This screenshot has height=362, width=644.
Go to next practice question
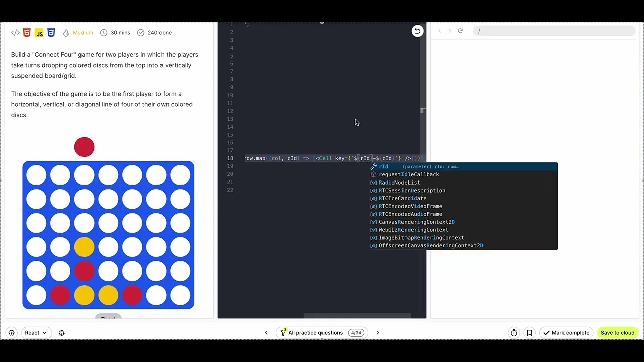tap(378, 333)
